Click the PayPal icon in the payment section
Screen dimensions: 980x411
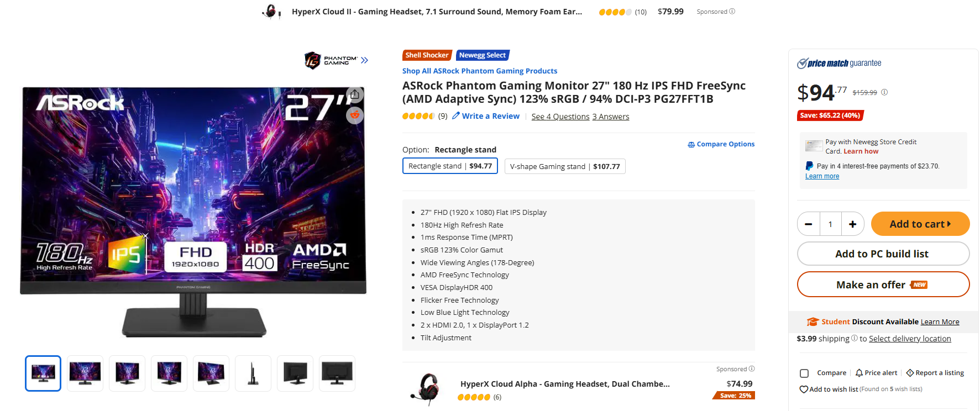[x=809, y=166]
